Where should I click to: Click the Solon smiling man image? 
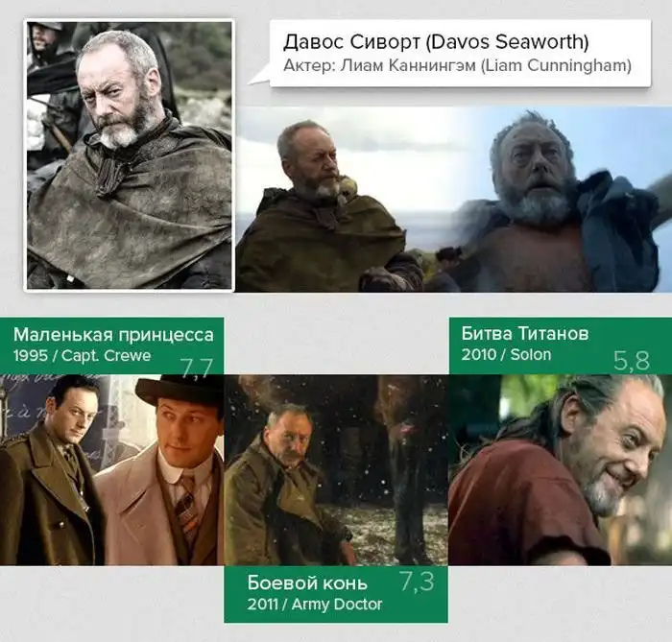click(x=560, y=469)
